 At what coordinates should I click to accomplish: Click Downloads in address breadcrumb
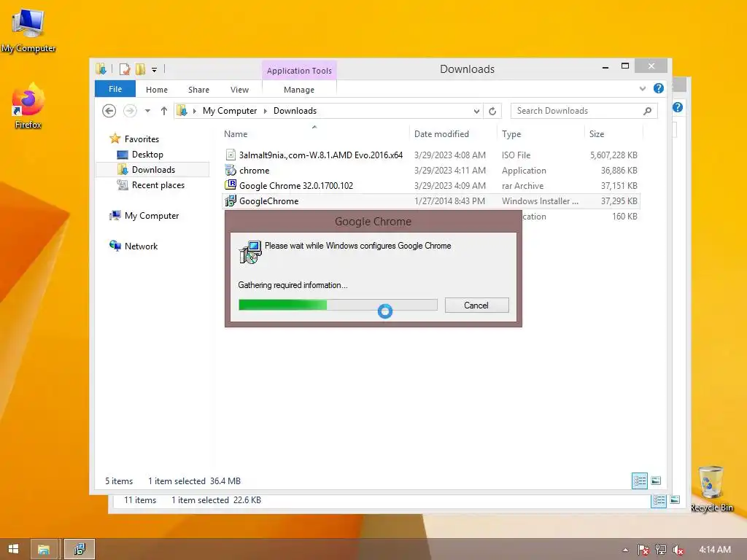[x=295, y=111]
